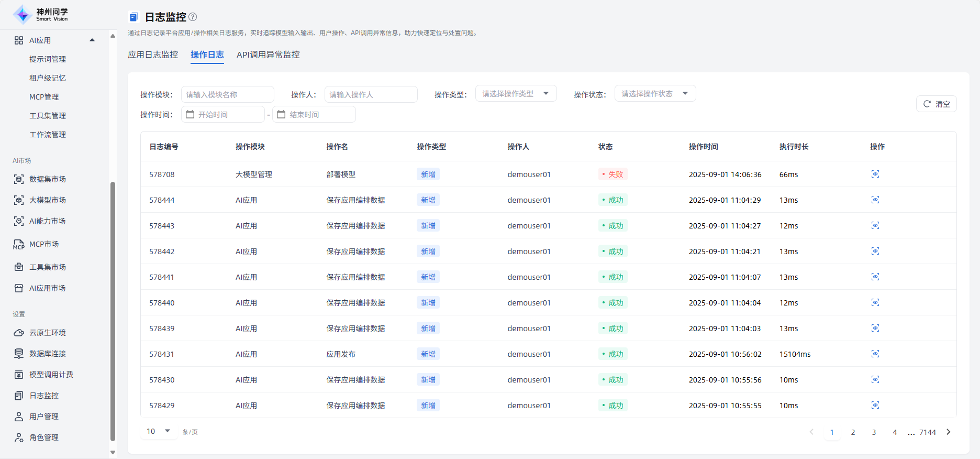Go to page 2 of logs
The width and height of the screenshot is (980, 459).
(x=853, y=432)
